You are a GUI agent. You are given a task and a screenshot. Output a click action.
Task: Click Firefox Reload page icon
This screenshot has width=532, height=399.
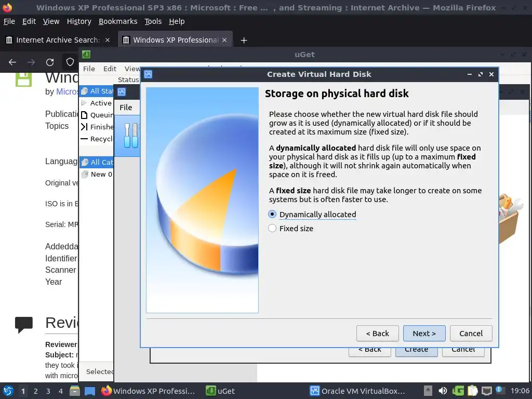tap(50, 62)
